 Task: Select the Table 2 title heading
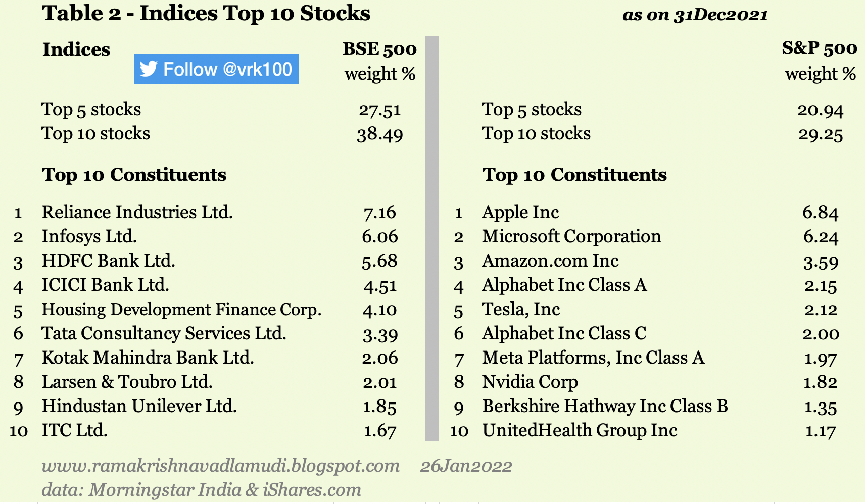(206, 14)
